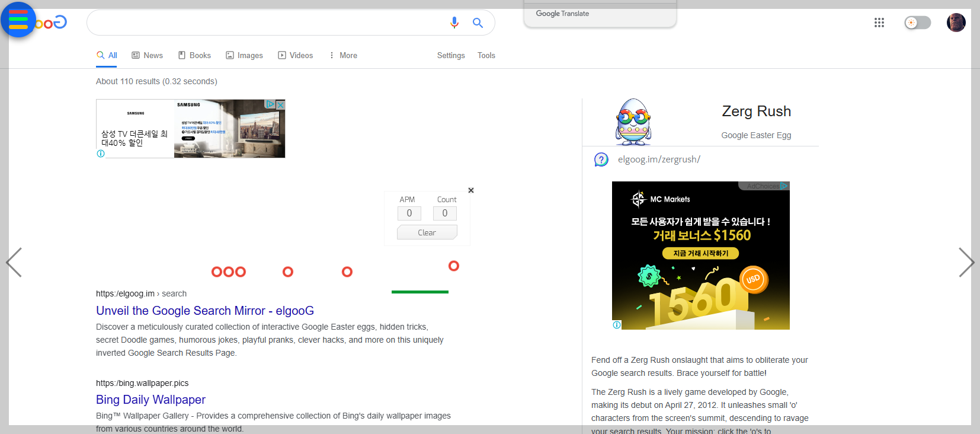Open Bing Daily Wallpaper result
The height and width of the screenshot is (434, 980).
tap(150, 400)
